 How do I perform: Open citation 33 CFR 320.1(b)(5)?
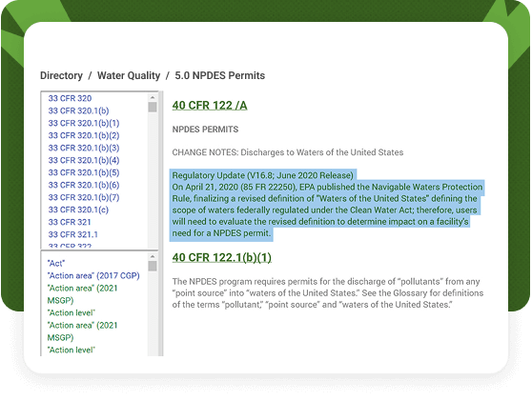(x=84, y=172)
